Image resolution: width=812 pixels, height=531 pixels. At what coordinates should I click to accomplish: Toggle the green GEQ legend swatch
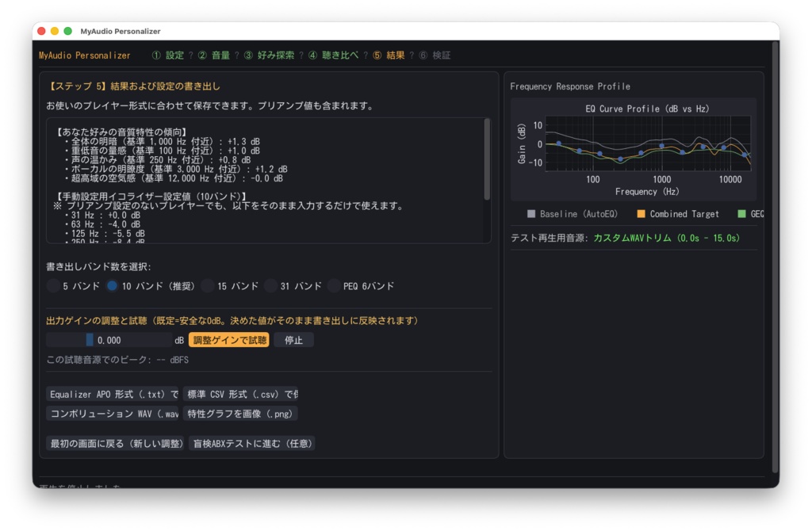point(741,214)
